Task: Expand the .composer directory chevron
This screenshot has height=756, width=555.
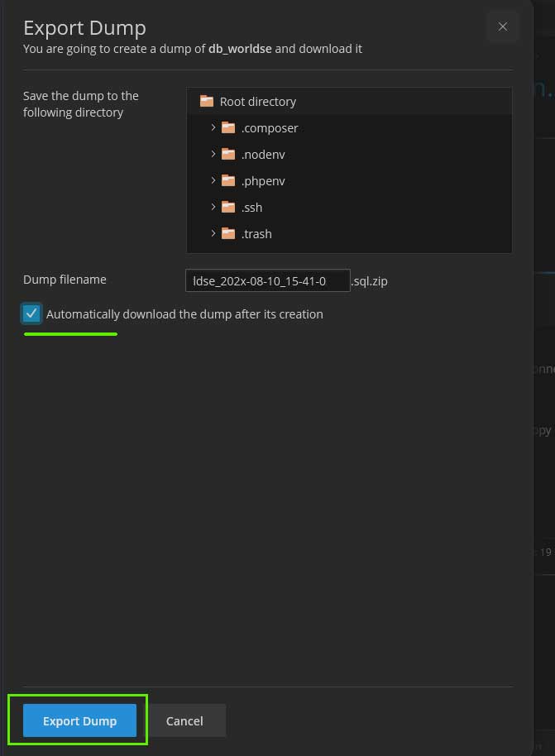Action: (213, 127)
